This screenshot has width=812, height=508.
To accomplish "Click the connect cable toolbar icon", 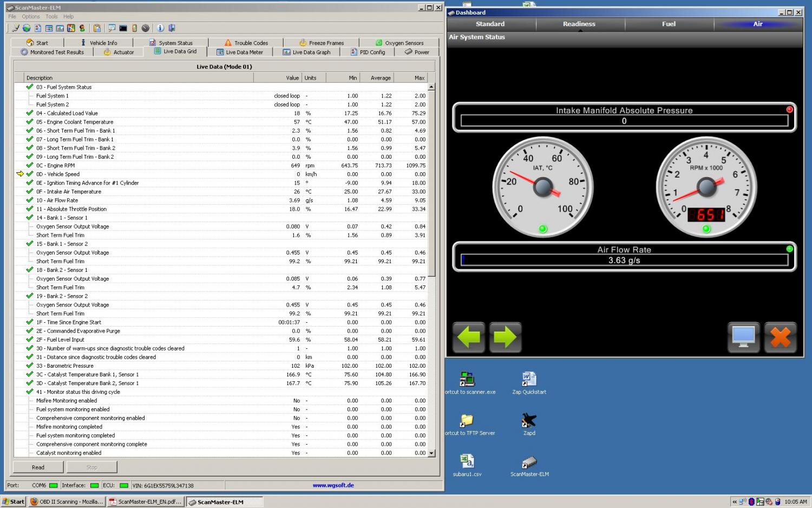I will [16, 28].
